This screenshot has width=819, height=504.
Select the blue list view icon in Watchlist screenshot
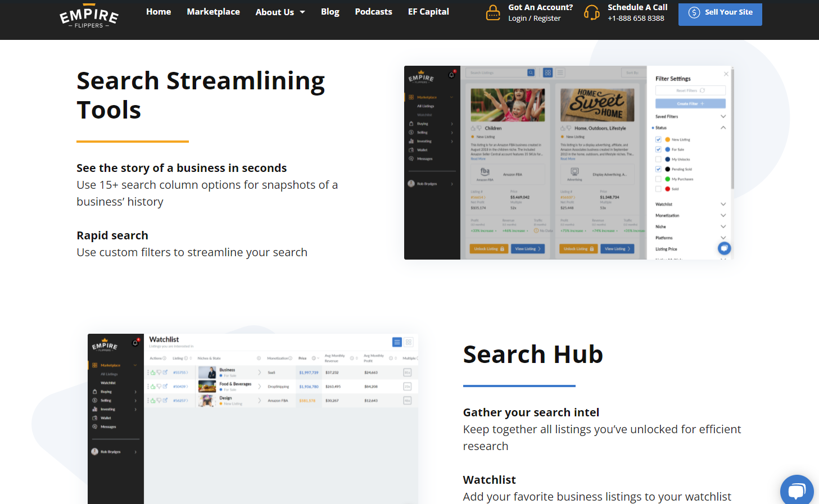[x=397, y=342]
